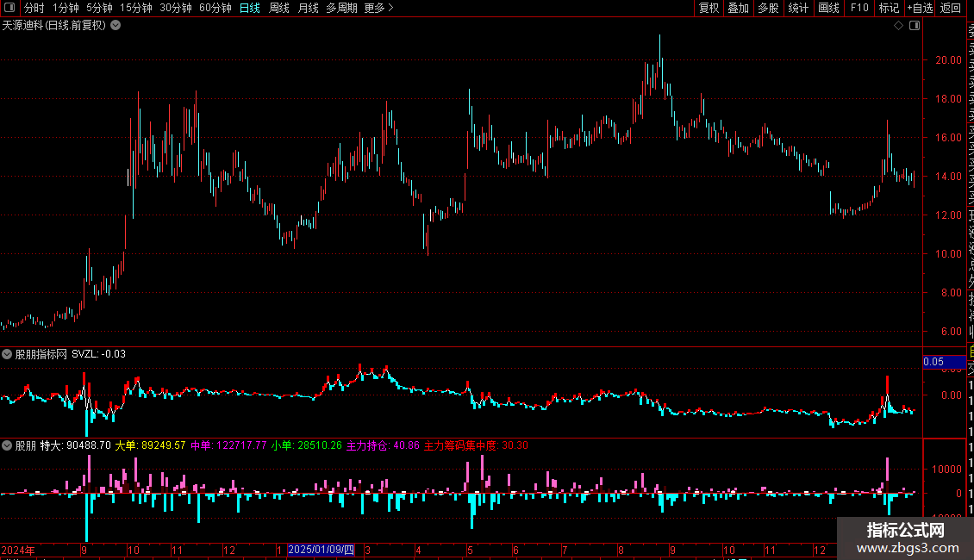Click the 2025/01/09/四 date marker
The height and width of the screenshot is (560, 974).
[322, 550]
